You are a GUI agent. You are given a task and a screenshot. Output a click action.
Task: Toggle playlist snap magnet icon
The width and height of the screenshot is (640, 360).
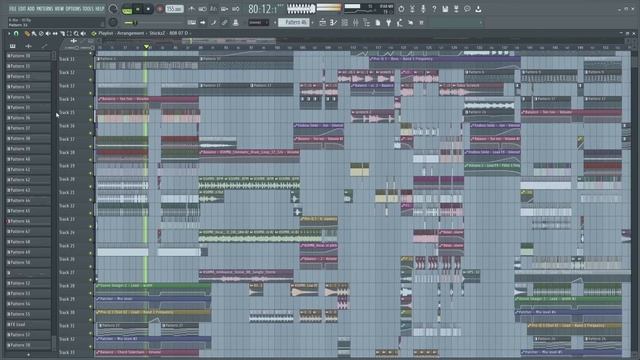point(16,33)
